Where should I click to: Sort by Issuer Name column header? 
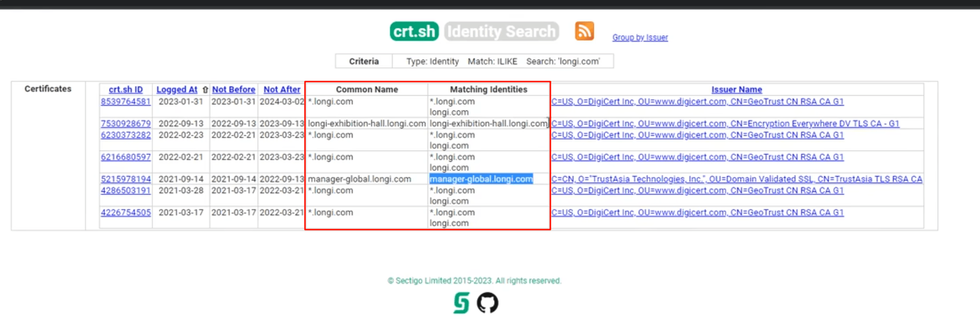pyautogui.click(x=737, y=90)
